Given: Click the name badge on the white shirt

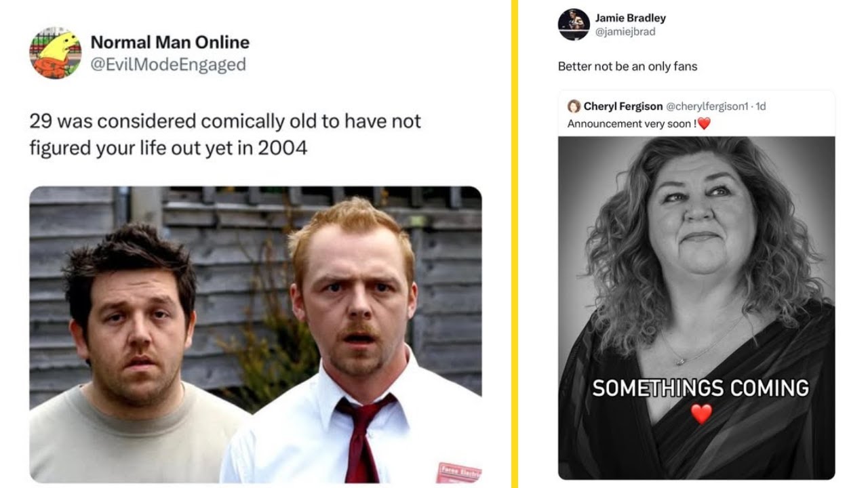Looking at the screenshot, I should tap(459, 472).
